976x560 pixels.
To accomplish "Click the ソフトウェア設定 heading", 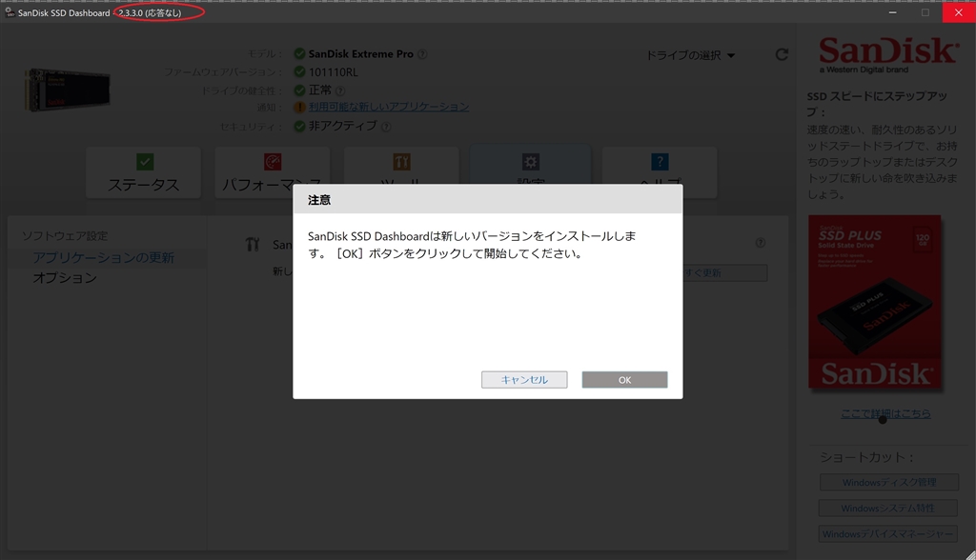I will pyautogui.click(x=65, y=236).
